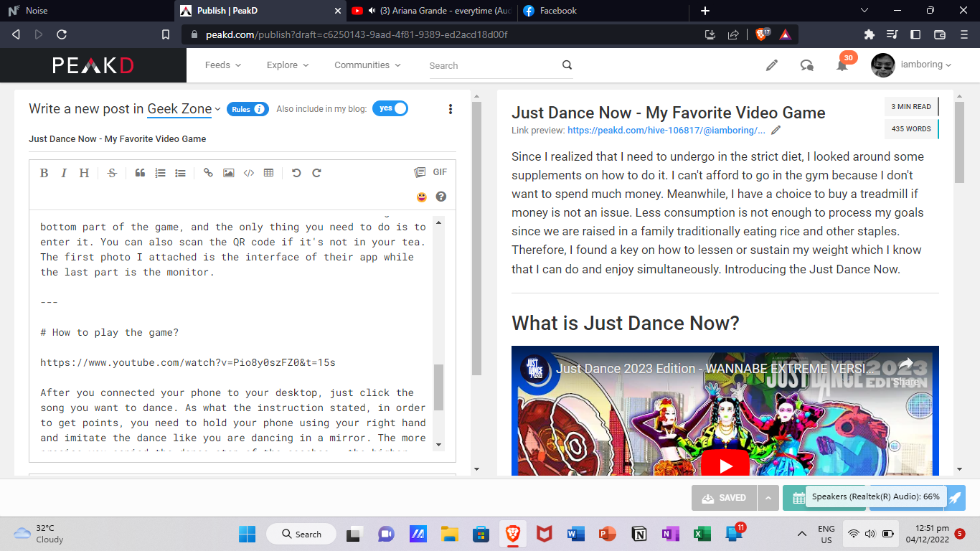980x551 pixels.
Task: Open the Windows Start menu
Action: click(x=247, y=534)
